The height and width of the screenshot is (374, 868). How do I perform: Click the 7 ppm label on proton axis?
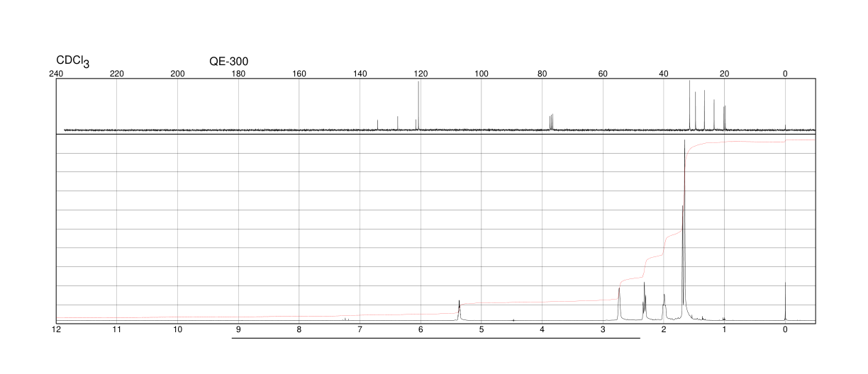tap(360, 330)
